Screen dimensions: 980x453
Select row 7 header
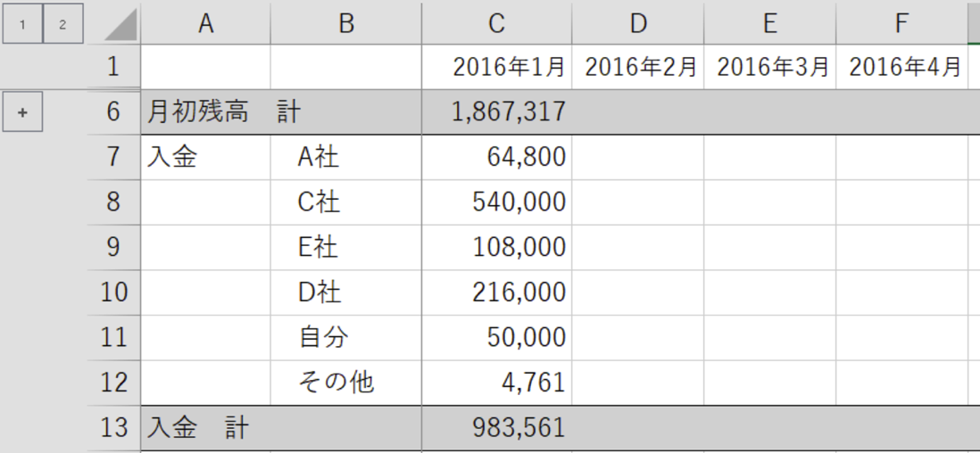coord(113,158)
